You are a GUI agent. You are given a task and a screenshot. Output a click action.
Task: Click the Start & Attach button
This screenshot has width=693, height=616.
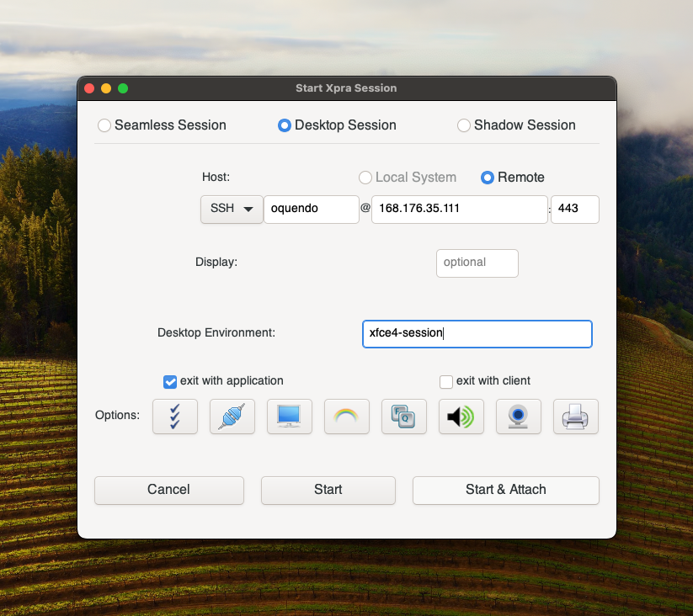tap(505, 490)
